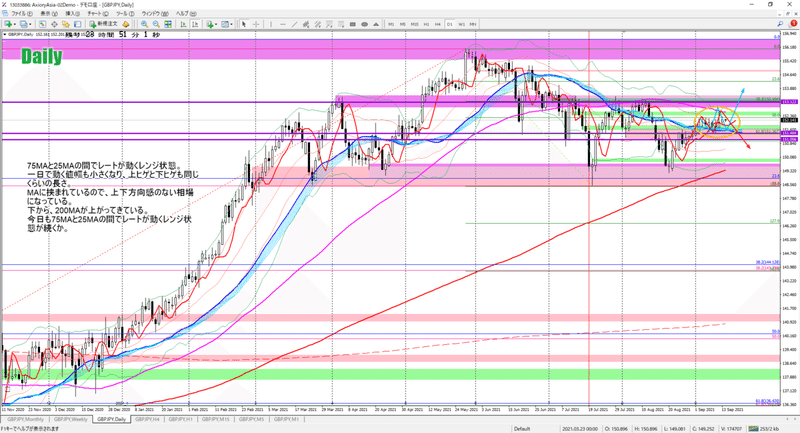The image size is (800, 433).
Task: Open the ツール (Tools) menu
Action: click(125, 14)
